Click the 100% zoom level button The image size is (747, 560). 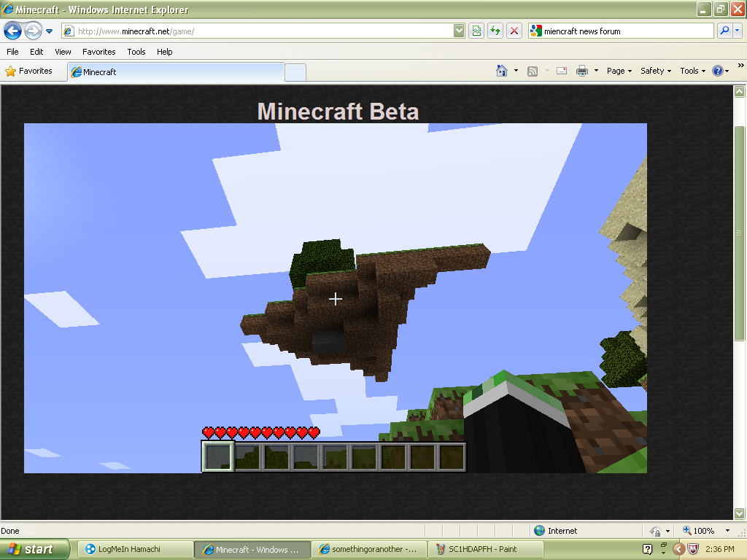pos(700,531)
